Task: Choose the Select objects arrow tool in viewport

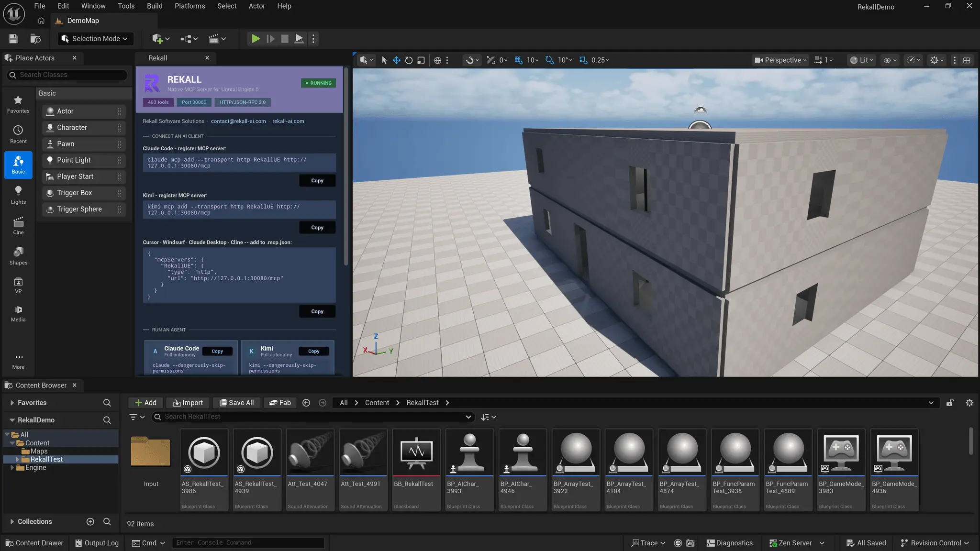Action: [384, 60]
